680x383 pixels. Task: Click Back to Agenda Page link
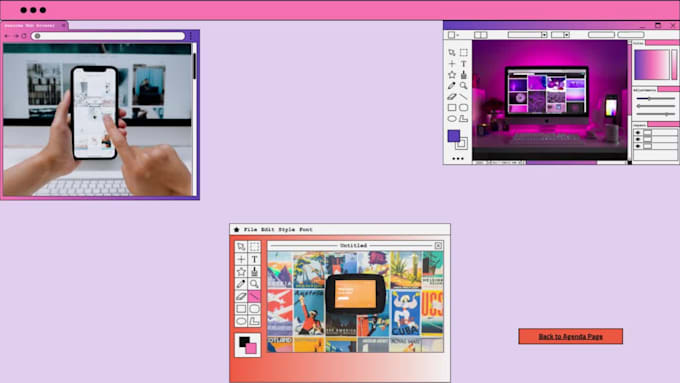pyautogui.click(x=570, y=337)
